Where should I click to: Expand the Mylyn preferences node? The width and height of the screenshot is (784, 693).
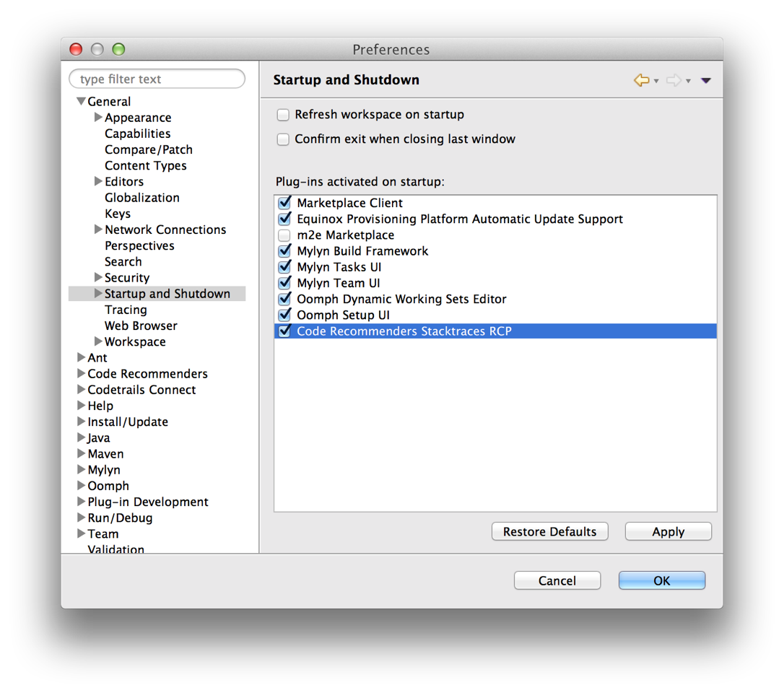(81, 469)
